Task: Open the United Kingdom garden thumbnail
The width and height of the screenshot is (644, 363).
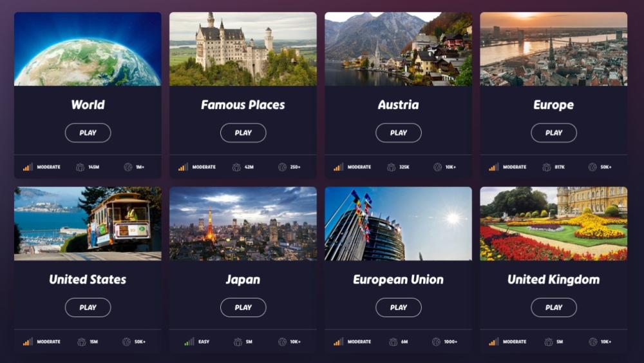Action: click(x=554, y=224)
